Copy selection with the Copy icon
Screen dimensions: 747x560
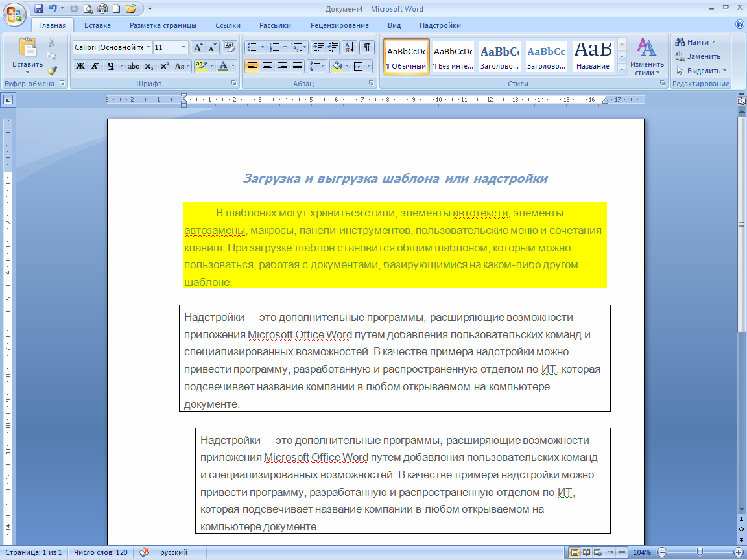(x=51, y=56)
